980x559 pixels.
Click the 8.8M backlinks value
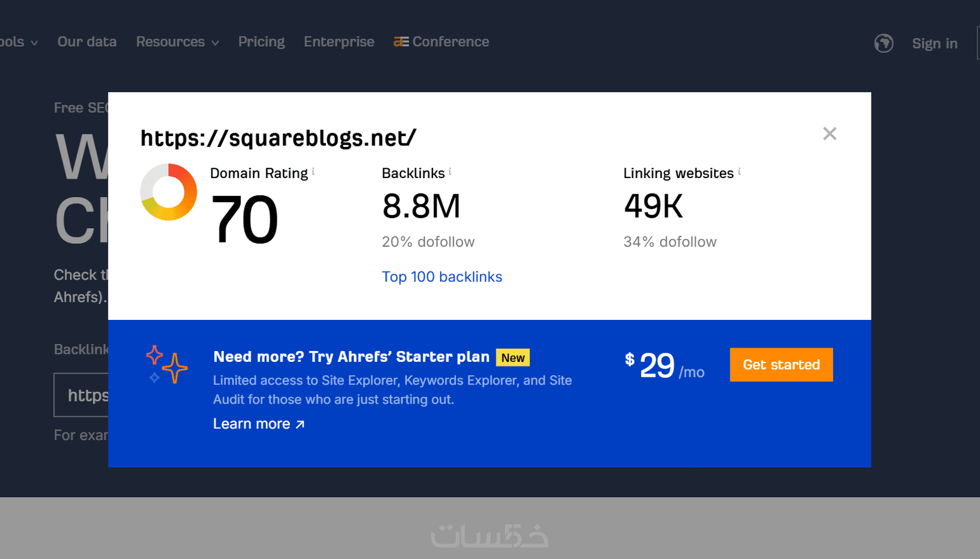(x=421, y=206)
